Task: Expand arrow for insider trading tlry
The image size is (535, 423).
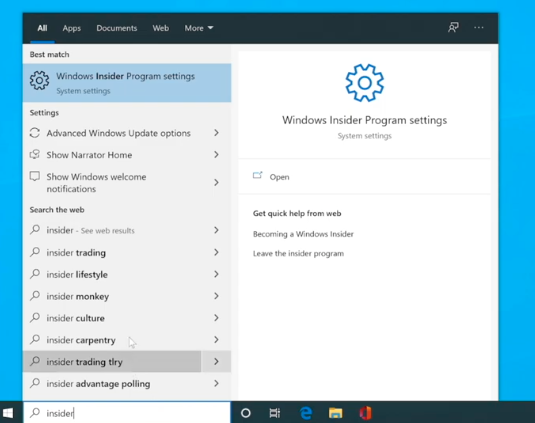Action: pos(216,361)
